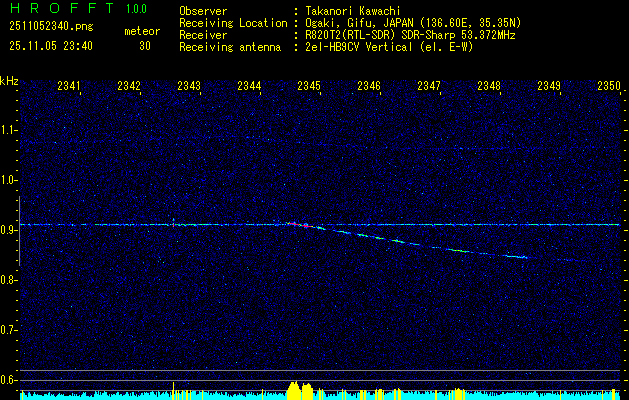Image resolution: width=629 pixels, height=400 pixels.
Task: Click the meteor count value 30
Action: pos(145,45)
